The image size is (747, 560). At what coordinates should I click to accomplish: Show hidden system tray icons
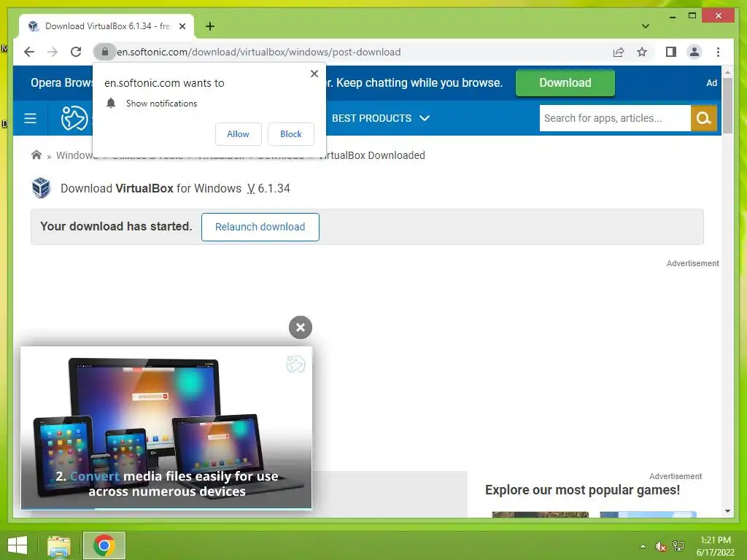pyautogui.click(x=643, y=546)
